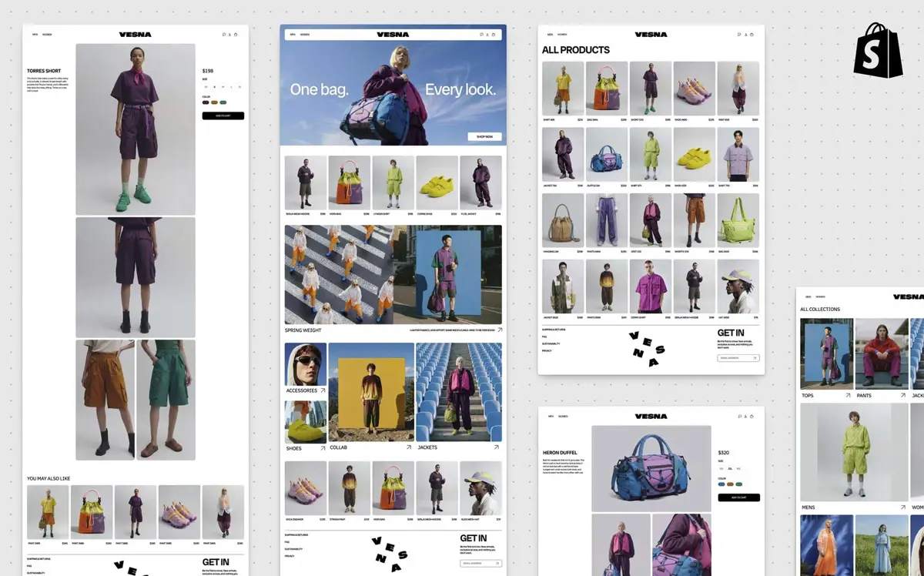The image size is (924, 576).
Task: Select middle size option on Heron Duffel page
Action: [x=730, y=468]
